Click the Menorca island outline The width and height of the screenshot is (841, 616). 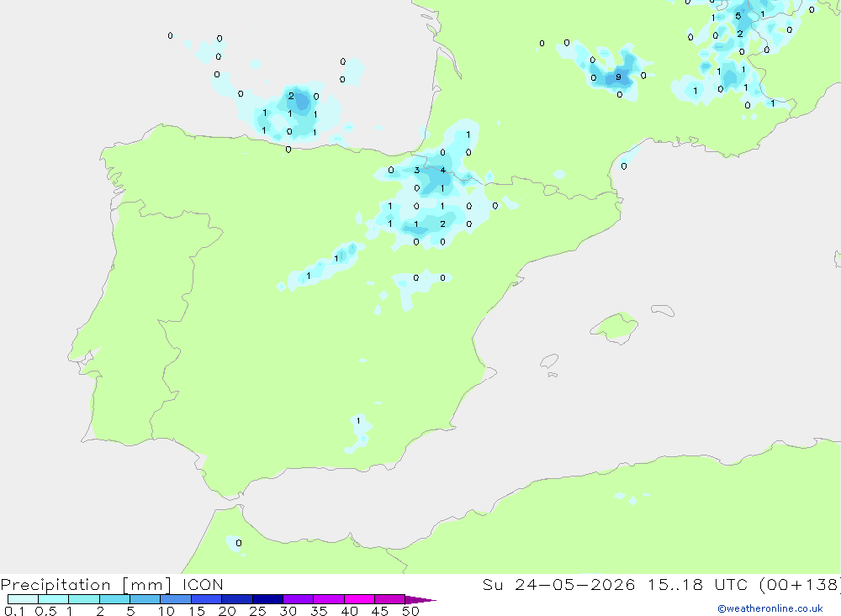point(663,310)
